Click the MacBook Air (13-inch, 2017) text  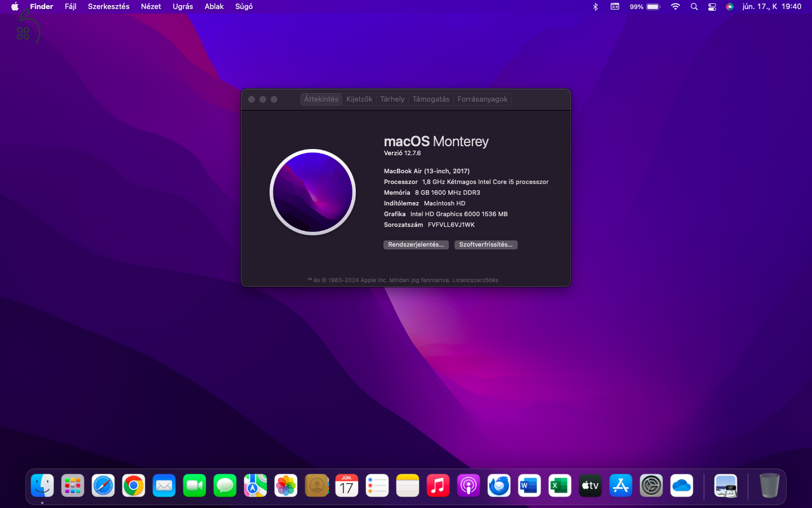(427, 171)
